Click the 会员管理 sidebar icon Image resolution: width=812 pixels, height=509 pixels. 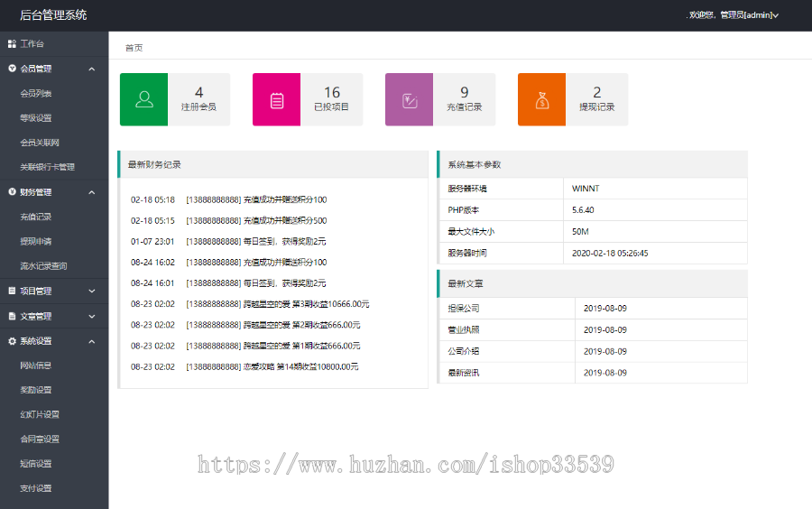[12, 69]
